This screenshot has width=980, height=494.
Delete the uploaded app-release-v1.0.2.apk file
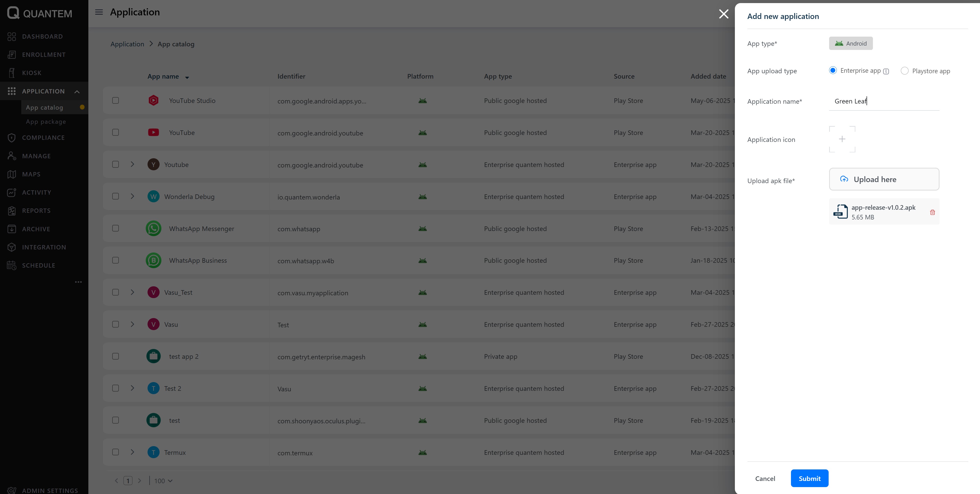(932, 212)
